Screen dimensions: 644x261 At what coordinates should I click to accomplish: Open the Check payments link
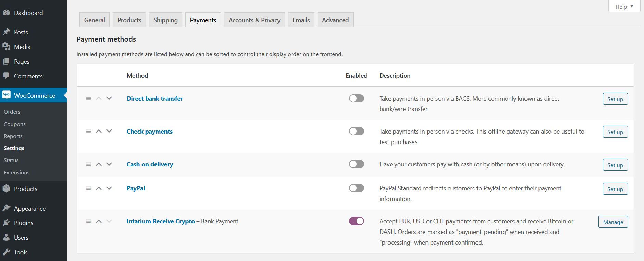pyautogui.click(x=150, y=132)
